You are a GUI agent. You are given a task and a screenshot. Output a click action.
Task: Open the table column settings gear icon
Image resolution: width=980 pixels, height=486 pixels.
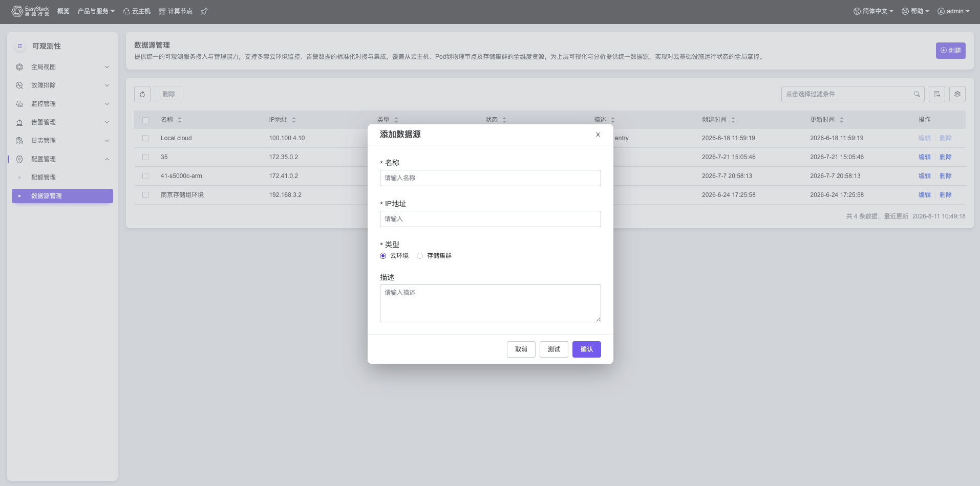[x=957, y=94]
